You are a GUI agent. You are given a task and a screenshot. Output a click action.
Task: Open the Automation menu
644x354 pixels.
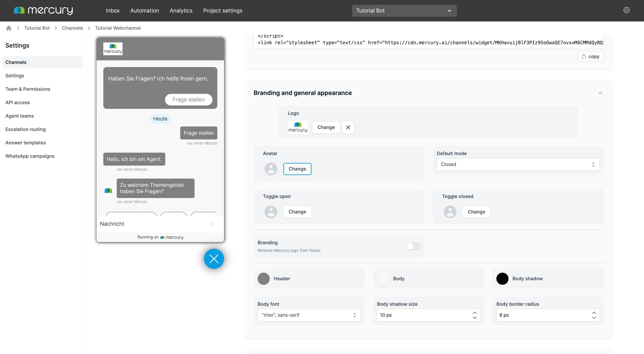coord(144,11)
